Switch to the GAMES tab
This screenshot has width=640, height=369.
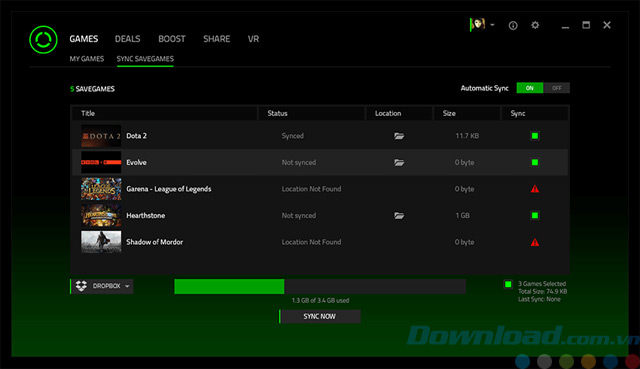click(x=84, y=39)
